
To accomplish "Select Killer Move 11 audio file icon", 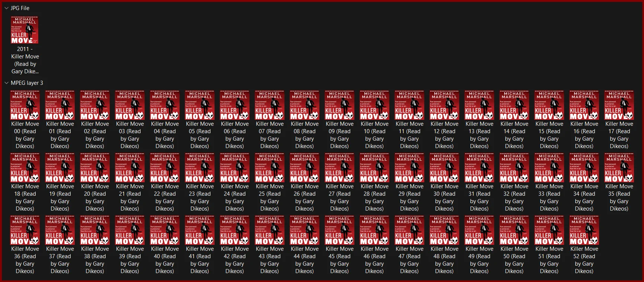I will click(409, 105).
